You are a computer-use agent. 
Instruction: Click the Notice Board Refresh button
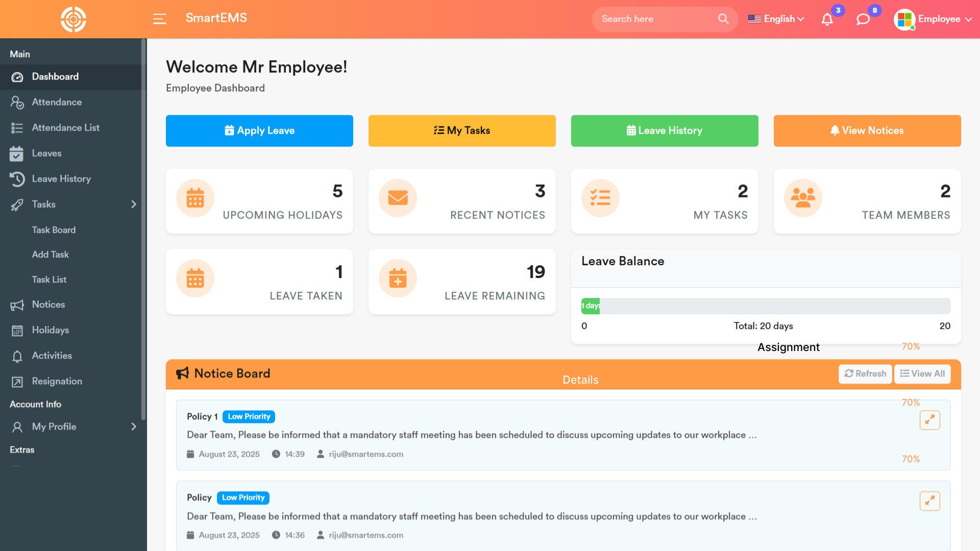pyautogui.click(x=865, y=373)
